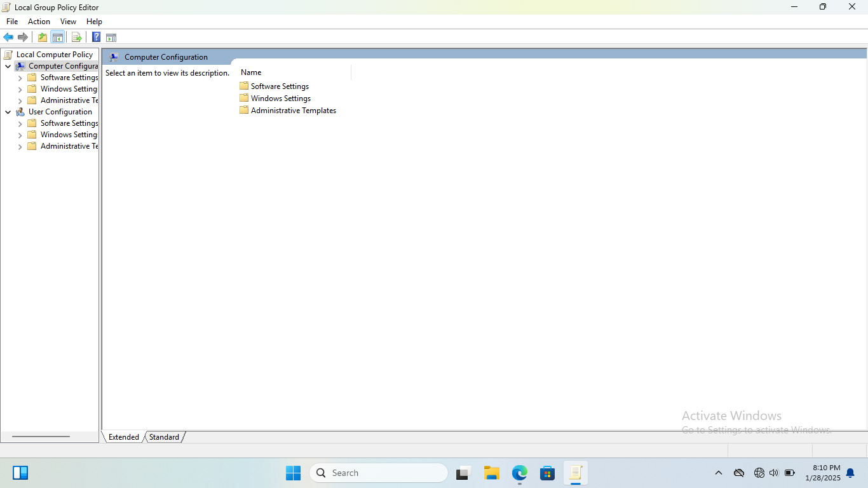Open Microsoft Edge from the taskbar

[x=520, y=473]
